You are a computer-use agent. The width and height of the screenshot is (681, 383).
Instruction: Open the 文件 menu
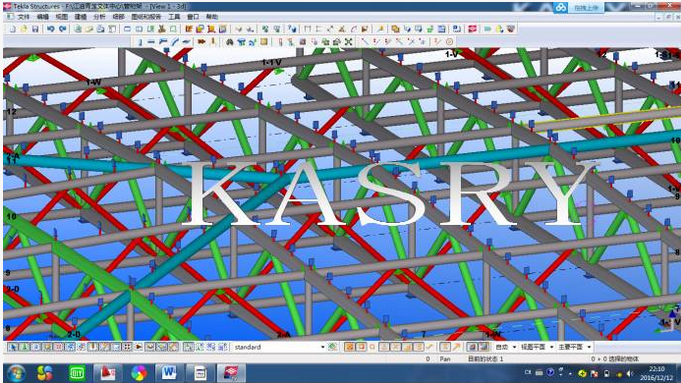click(23, 17)
